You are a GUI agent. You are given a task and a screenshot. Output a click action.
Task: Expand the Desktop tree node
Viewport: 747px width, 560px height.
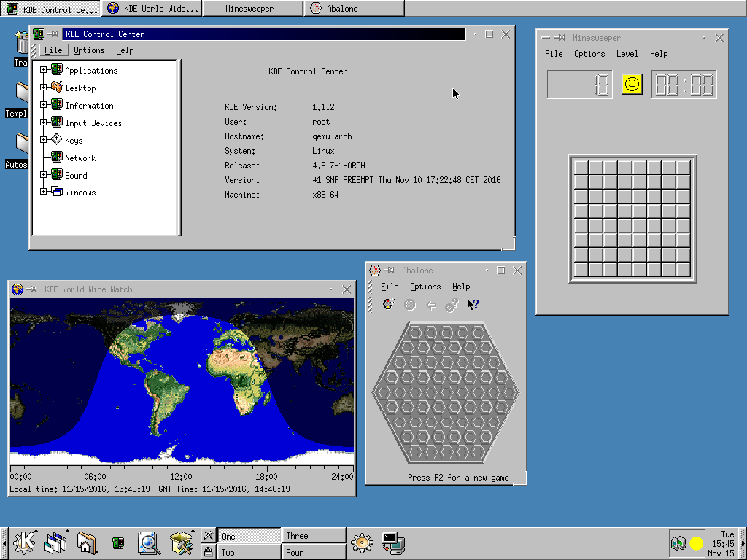click(43, 87)
